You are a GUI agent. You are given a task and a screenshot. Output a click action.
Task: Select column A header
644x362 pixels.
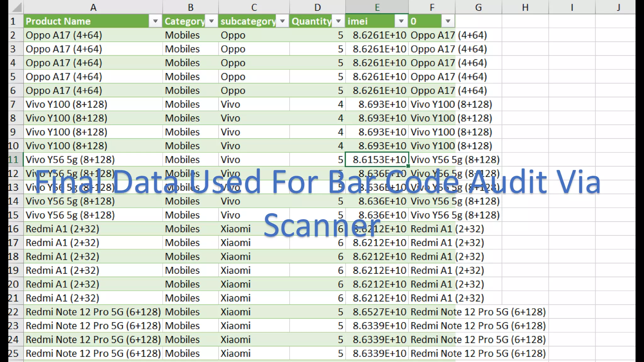point(93,7)
